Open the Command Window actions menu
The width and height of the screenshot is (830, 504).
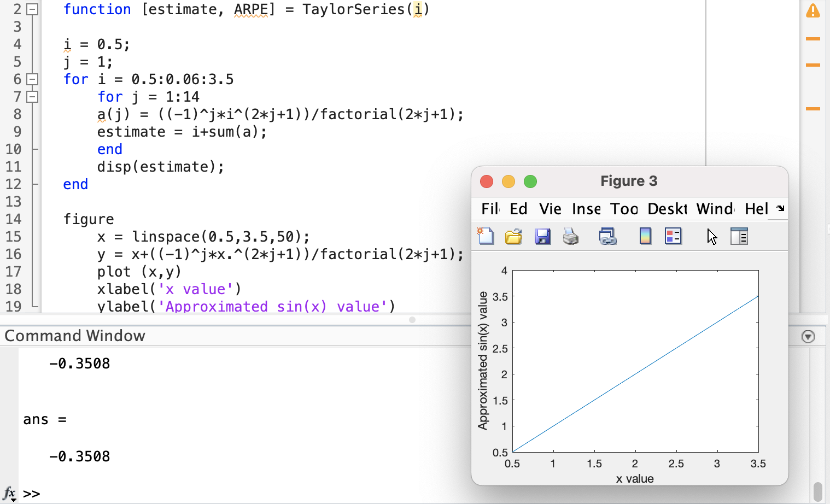[808, 336]
